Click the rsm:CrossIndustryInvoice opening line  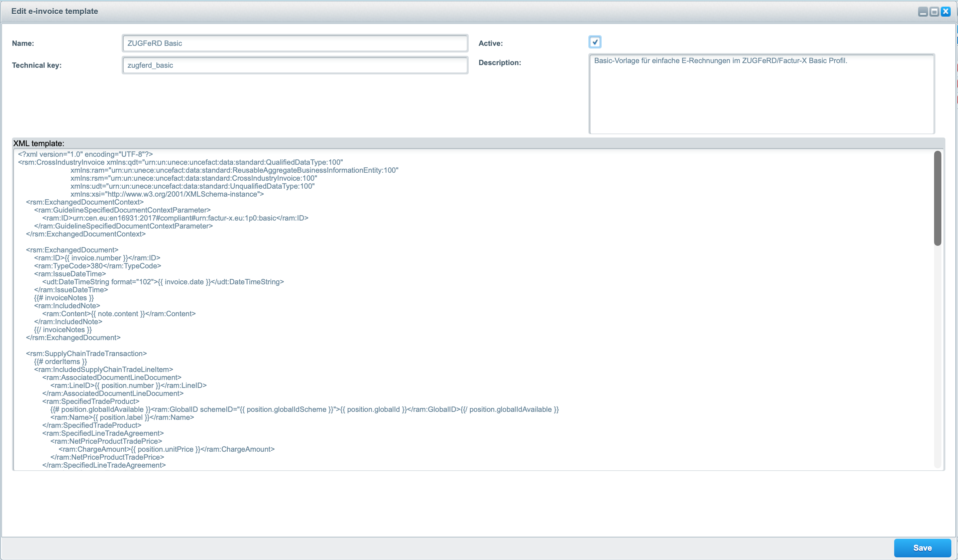(x=180, y=162)
